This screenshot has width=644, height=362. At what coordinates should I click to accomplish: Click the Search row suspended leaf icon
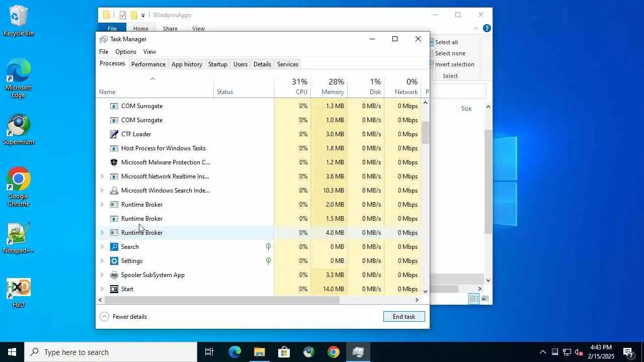pos(268,247)
